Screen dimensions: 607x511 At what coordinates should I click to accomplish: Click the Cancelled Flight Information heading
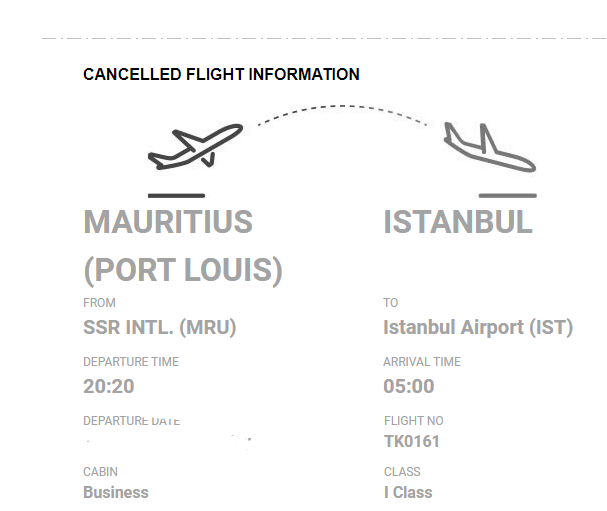coord(221,74)
